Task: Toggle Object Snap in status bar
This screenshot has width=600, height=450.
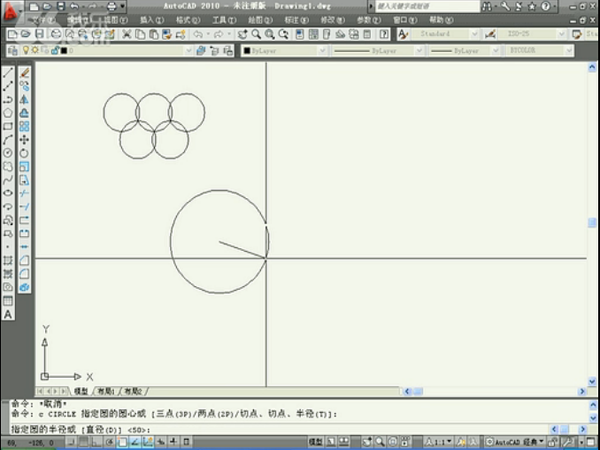Action: click(122, 442)
